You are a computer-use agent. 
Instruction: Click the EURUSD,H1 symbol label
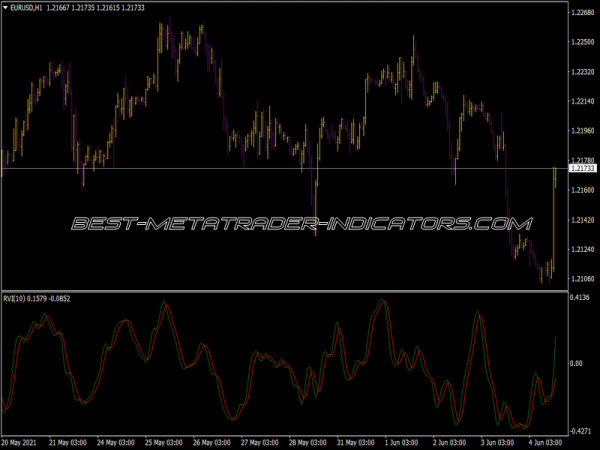click(x=27, y=8)
